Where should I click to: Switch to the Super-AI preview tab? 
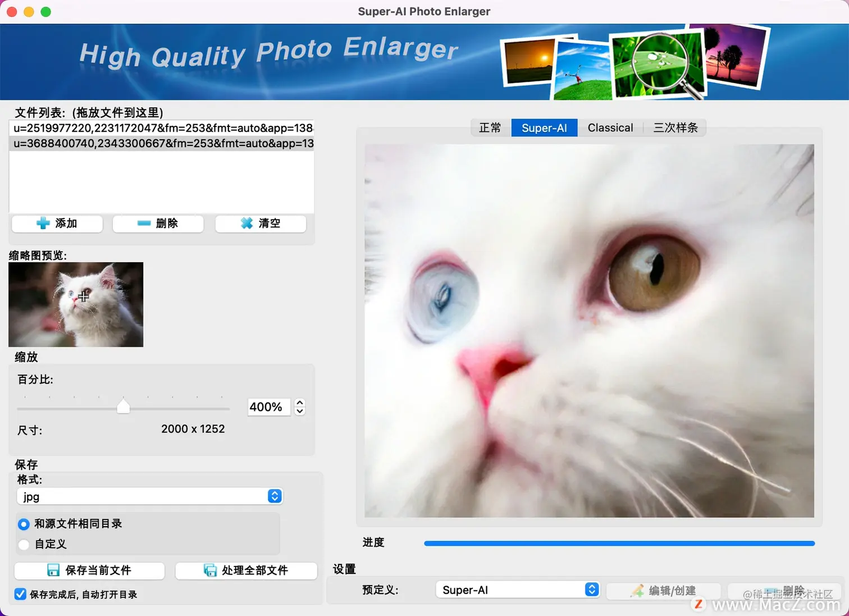(x=544, y=128)
